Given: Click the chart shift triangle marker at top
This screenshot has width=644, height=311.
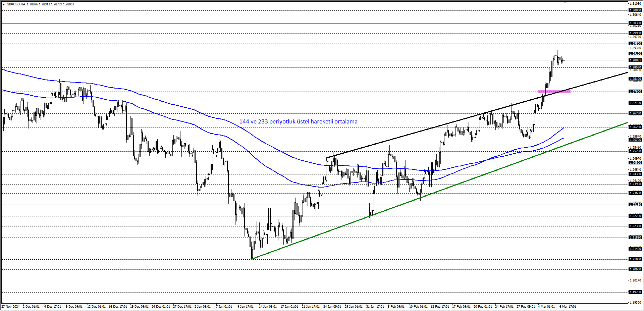Looking at the screenshot, I should (565, 2).
